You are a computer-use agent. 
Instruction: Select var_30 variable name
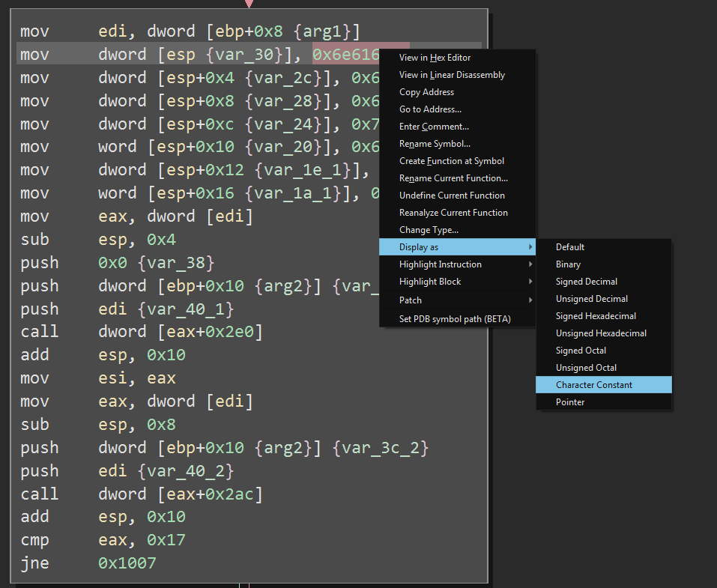(x=244, y=55)
